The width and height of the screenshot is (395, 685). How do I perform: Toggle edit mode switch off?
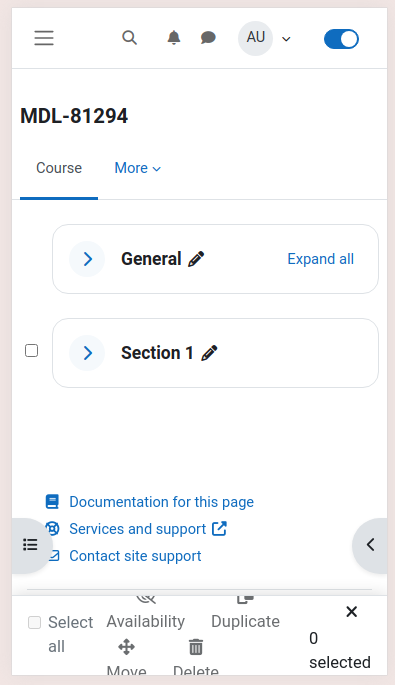tap(341, 39)
